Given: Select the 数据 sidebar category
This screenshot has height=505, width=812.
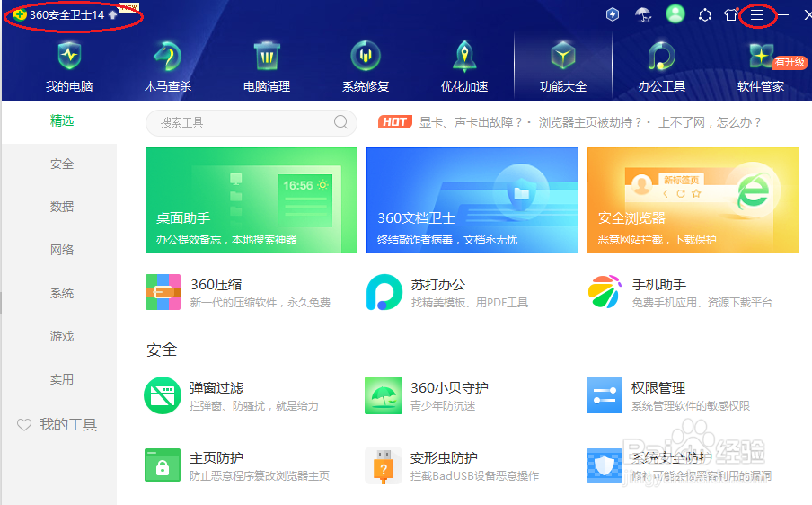Looking at the screenshot, I should pyautogui.click(x=62, y=208).
